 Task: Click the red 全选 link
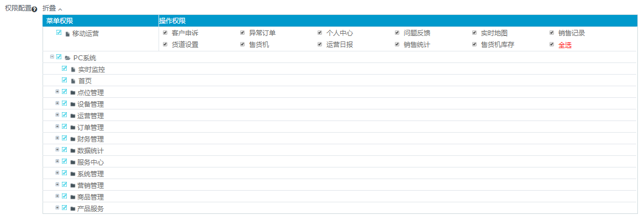pos(564,45)
